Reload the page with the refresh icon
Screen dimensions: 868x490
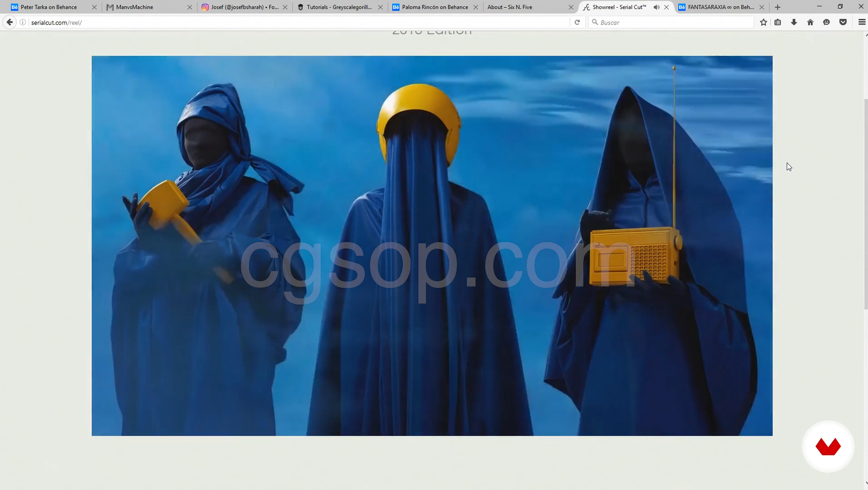tap(577, 22)
